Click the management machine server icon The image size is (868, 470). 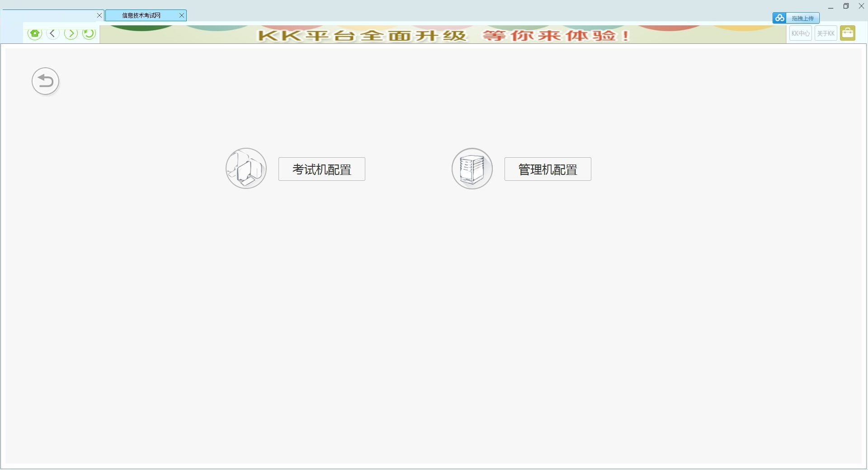pyautogui.click(x=472, y=169)
